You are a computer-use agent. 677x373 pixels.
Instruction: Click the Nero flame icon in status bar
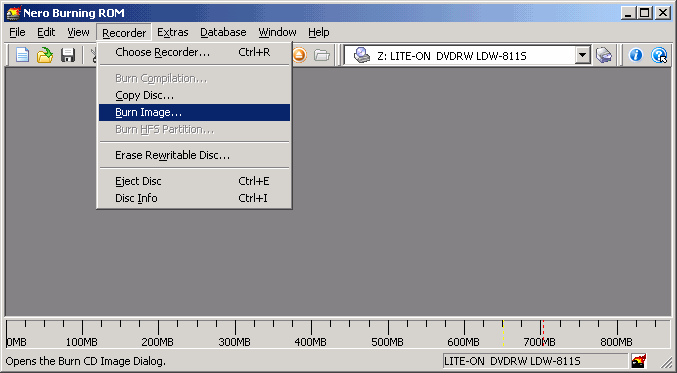(639, 360)
